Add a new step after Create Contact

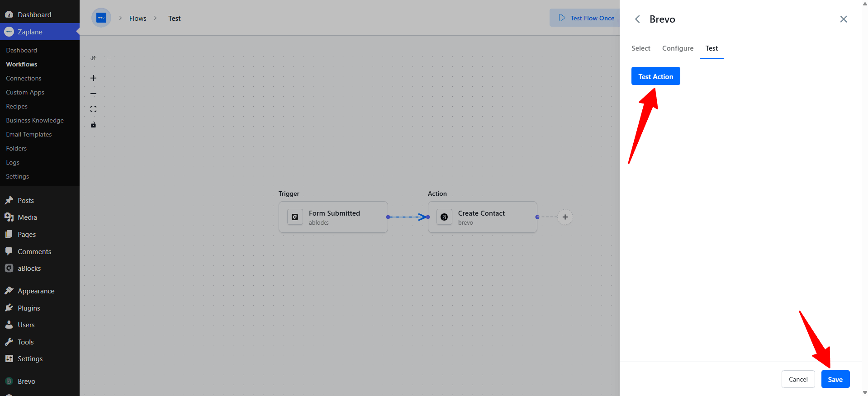pyautogui.click(x=565, y=217)
